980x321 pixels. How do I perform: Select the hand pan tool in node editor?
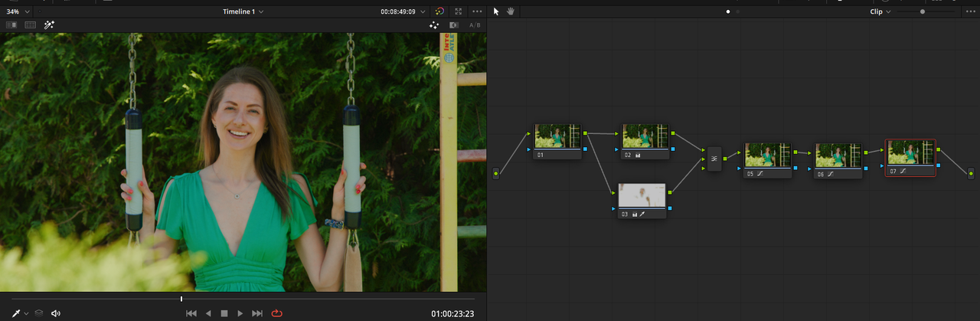(x=511, y=11)
